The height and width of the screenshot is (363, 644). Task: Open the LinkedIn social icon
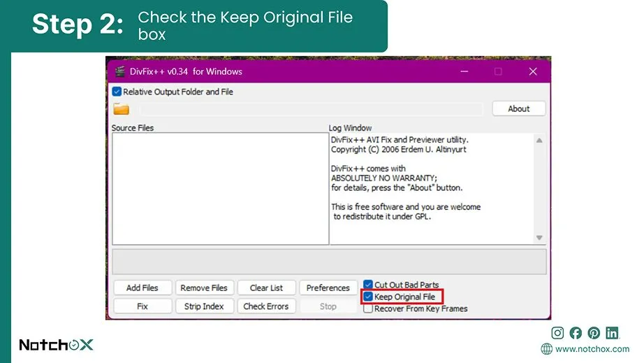pos(612,333)
